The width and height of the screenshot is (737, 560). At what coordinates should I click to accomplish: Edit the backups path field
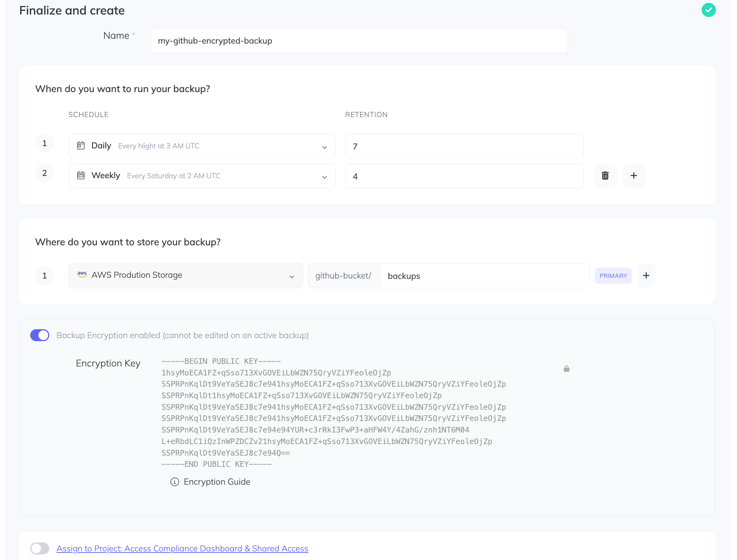click(x=485, y=276)
